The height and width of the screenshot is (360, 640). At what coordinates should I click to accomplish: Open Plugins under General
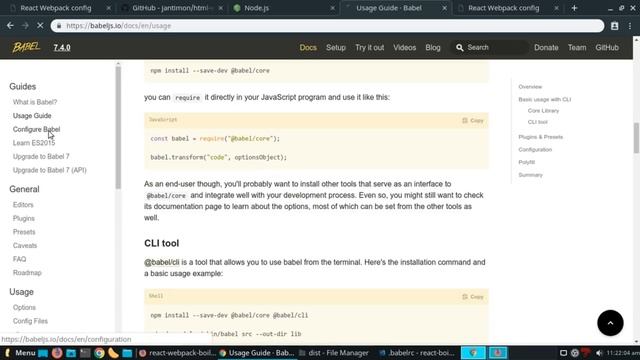(x=24, y=218)
